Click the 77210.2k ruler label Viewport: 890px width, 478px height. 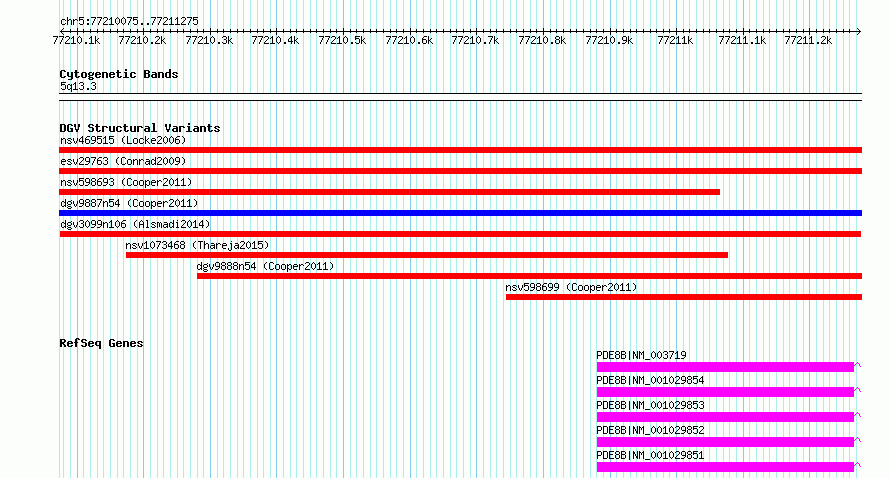(x=142, y=40)
